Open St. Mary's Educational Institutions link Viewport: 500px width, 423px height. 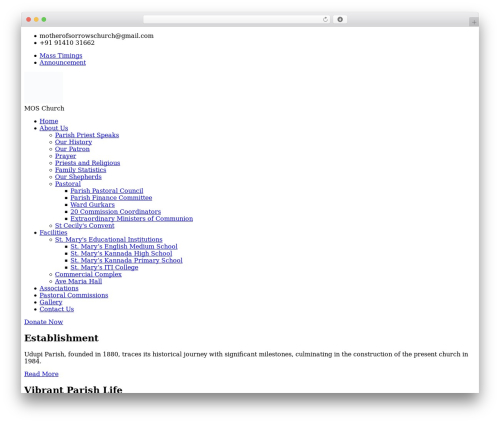[109, 240]
